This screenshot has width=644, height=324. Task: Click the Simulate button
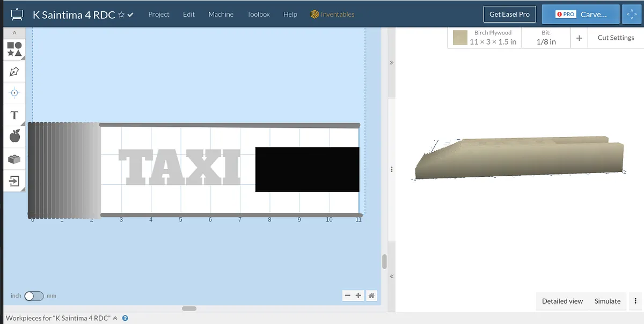[x=607, y=301]
